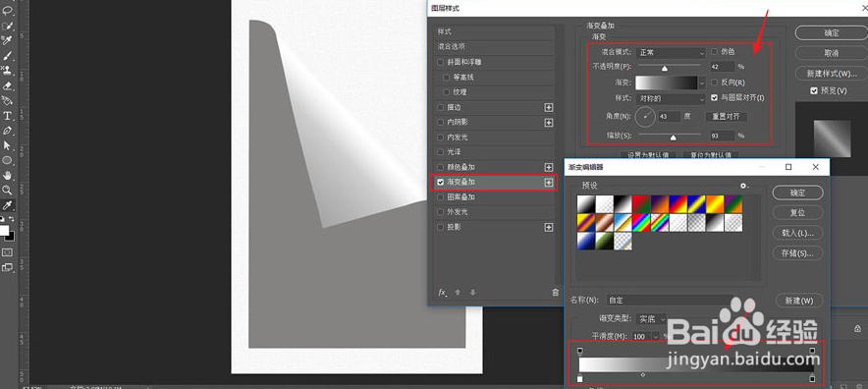
Task: Select the Pen tool
Action: [x=7, y=131]
